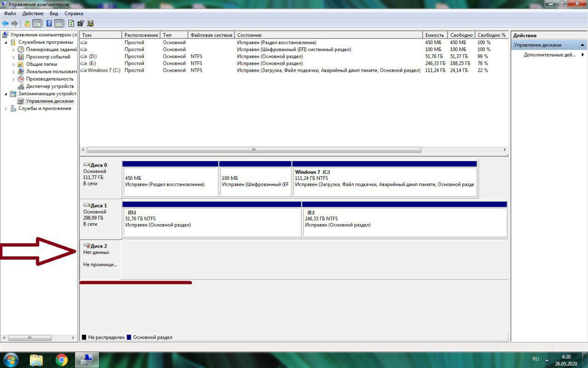
Task: Select Производительность in the tree
Action: tap(49, 79)
